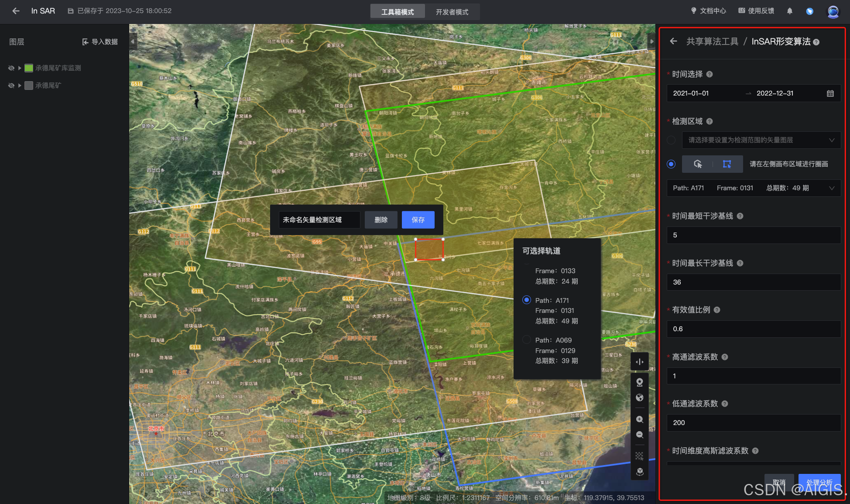Screen dimensions: 850x504
Task: Click the location bookmark map icon
Action: click(x=639, y=382)
